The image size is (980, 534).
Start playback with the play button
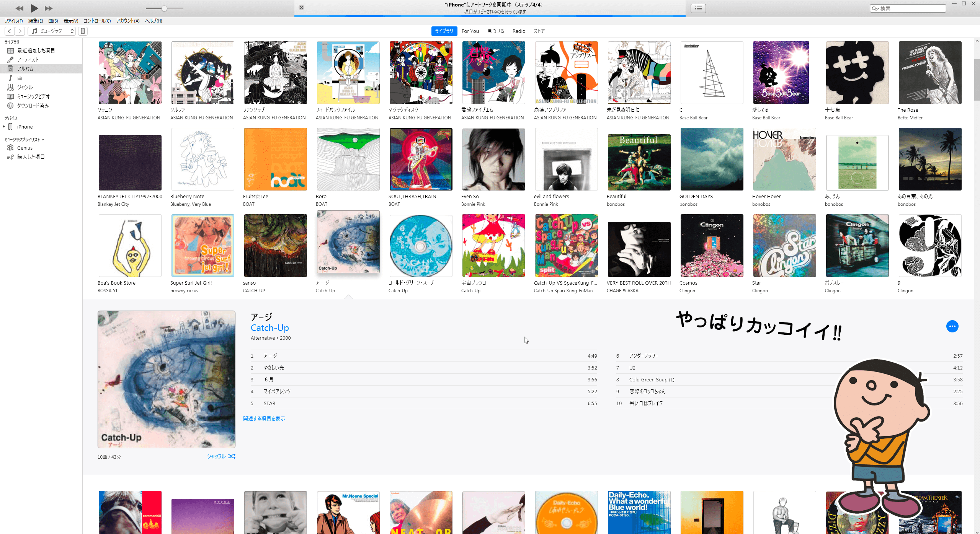[x=34, y=8]
